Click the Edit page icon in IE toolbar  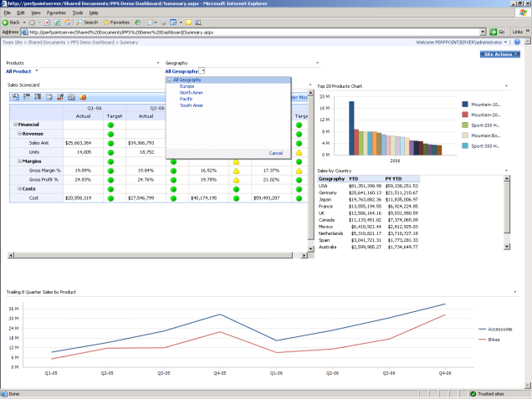(173, 23)
